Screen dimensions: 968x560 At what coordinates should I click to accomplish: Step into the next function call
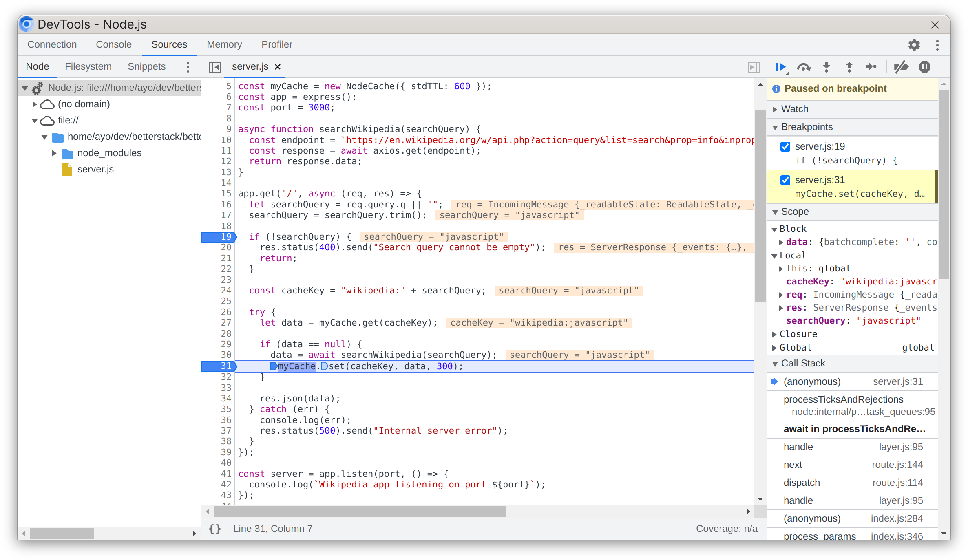pyautogui.click(x=826, y=67)
